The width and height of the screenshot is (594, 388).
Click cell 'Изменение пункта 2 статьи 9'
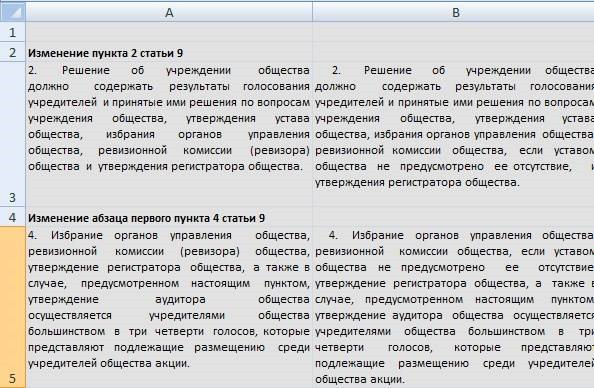coord(169,52)
